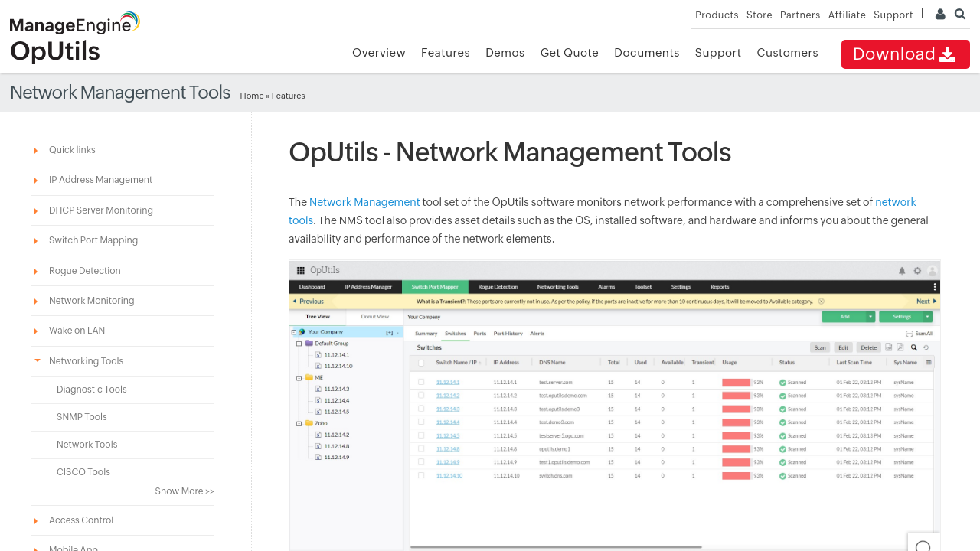Select Get Quote in navigation bar
The width and height of the screenshot is (980, 551).
tap(569, 53)
